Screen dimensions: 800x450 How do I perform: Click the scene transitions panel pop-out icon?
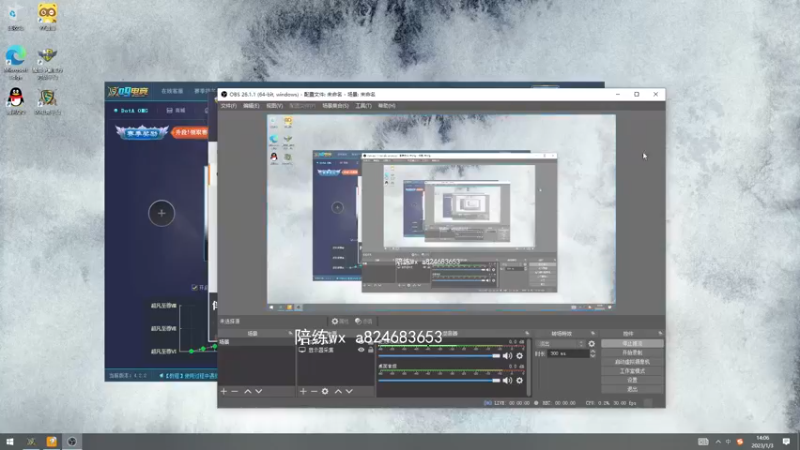coord(593,333)
